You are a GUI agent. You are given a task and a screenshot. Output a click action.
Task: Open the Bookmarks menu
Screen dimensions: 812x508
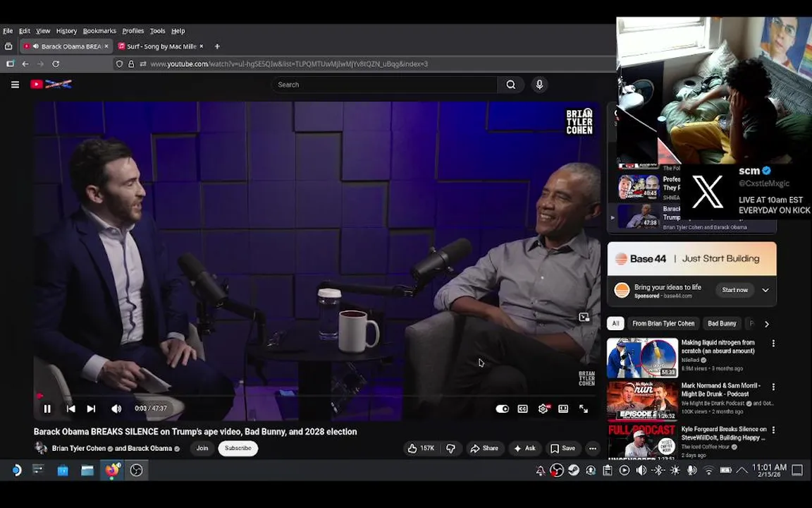coord(99,31)
